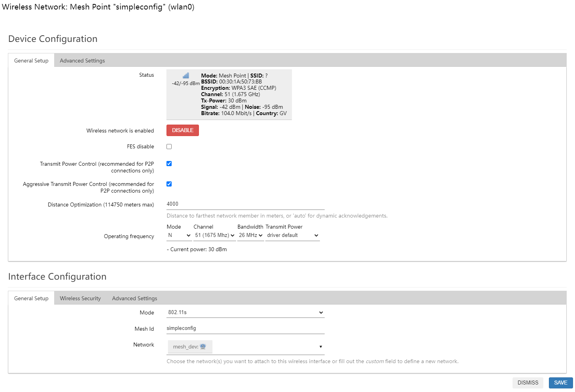The image size is (575, 392).
Task: Expand the Network selection dropdown arrow
Action: pos(320,347)
